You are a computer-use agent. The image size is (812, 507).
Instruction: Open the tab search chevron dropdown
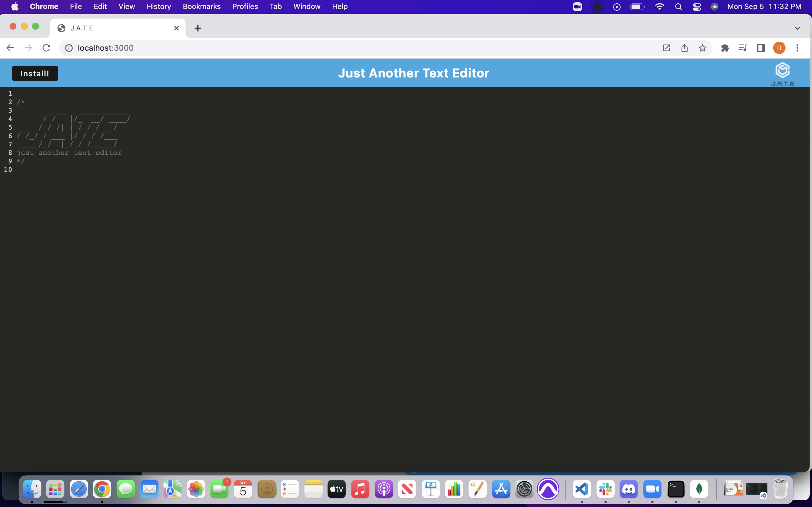(x=797, y=28)
